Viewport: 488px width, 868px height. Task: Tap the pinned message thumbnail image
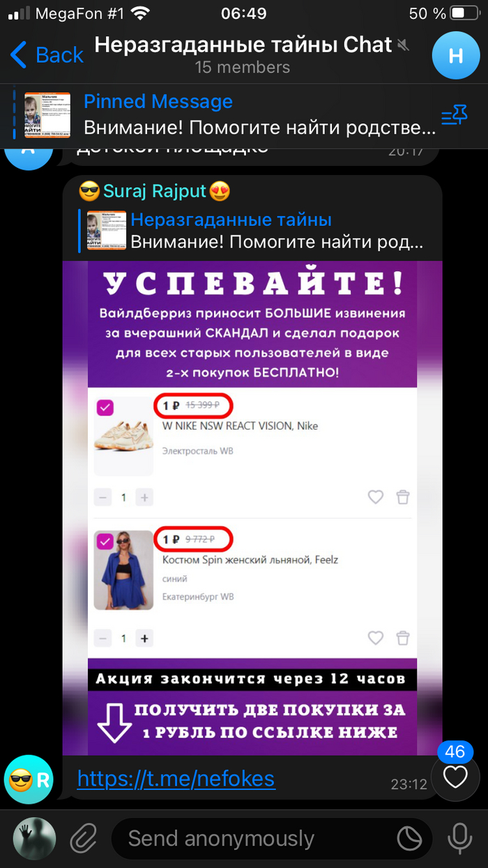coord(47,115)
